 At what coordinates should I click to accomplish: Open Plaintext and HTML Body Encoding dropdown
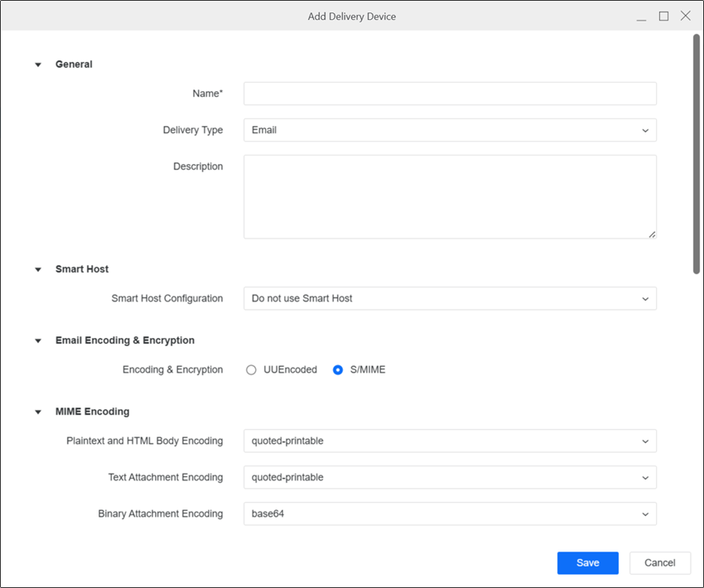450,441
